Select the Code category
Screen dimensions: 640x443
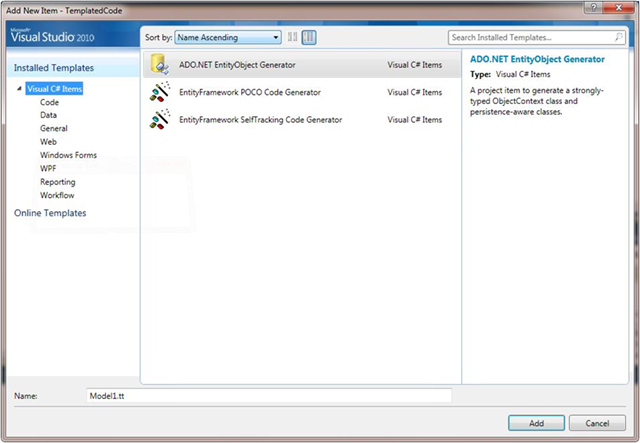[49, 102]
